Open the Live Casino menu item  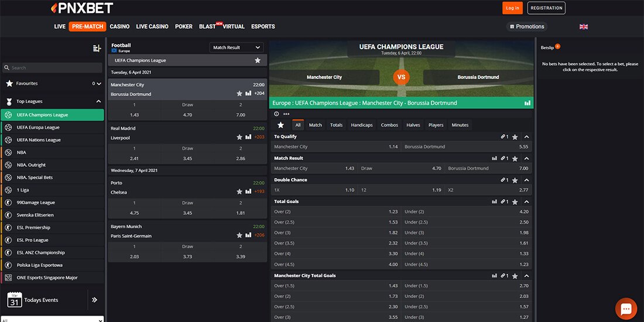point(152,26)
